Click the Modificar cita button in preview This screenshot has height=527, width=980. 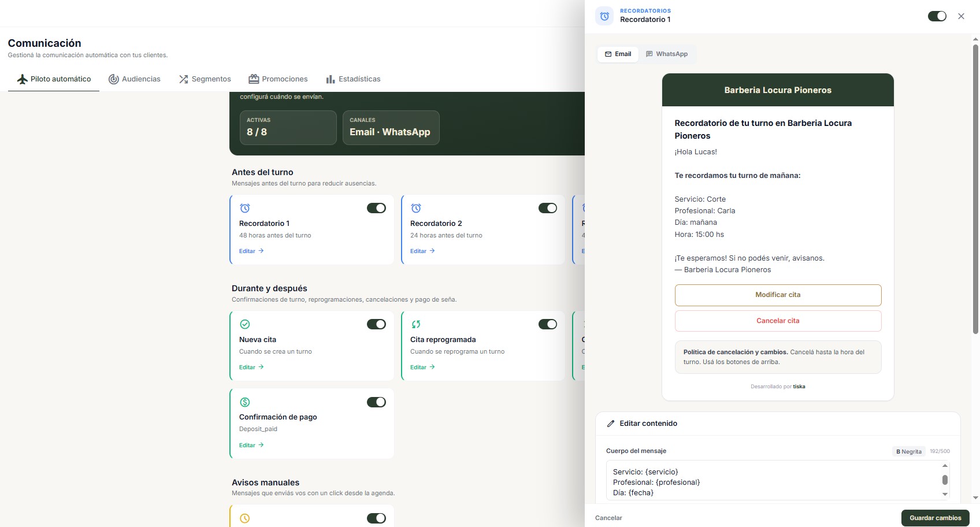point(778,295)
